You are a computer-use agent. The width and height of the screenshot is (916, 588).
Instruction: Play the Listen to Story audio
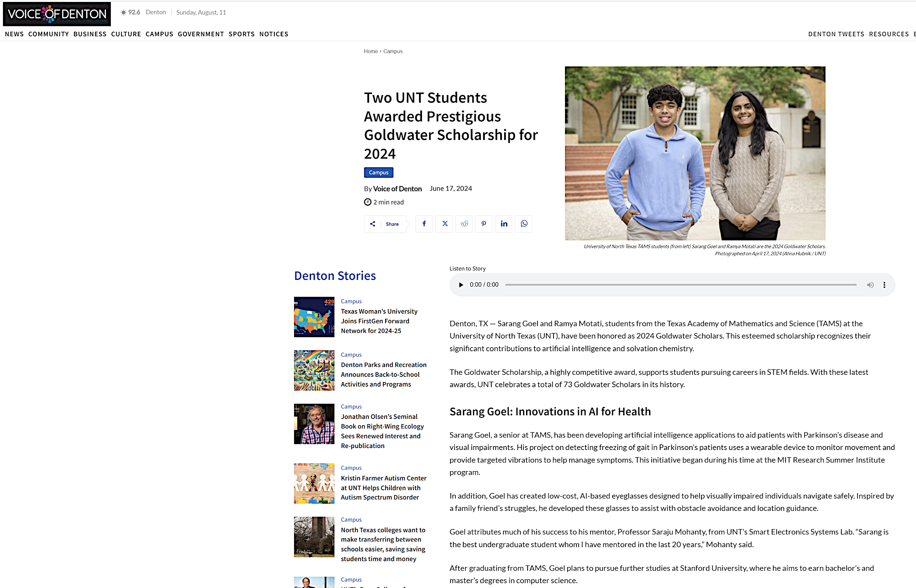click(461, 285)
